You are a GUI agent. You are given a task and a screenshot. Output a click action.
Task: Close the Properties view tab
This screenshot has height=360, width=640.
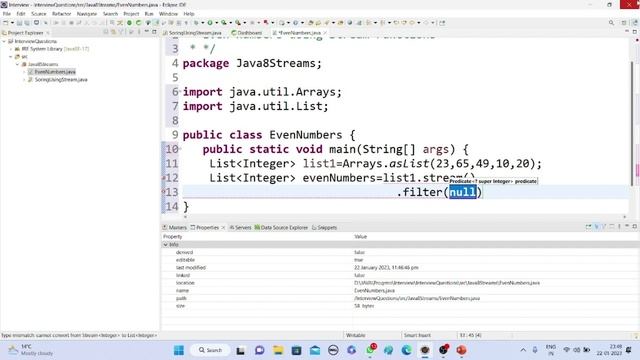tap(223, 227)
